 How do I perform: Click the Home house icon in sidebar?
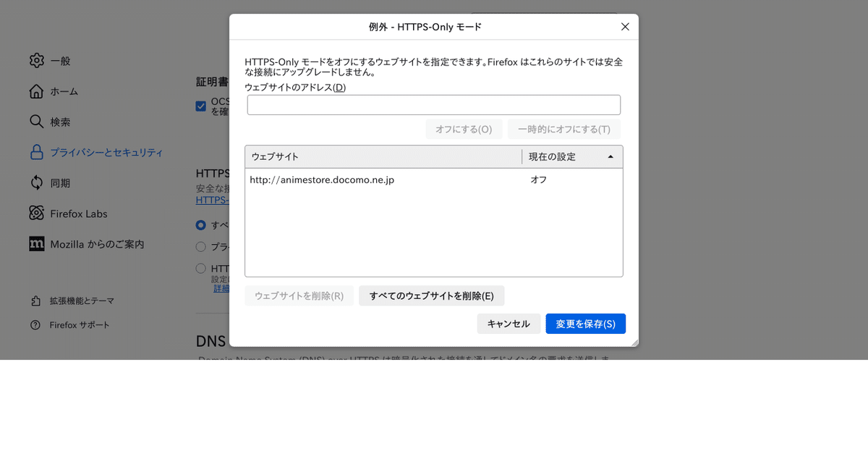click(x=37, y=91)
